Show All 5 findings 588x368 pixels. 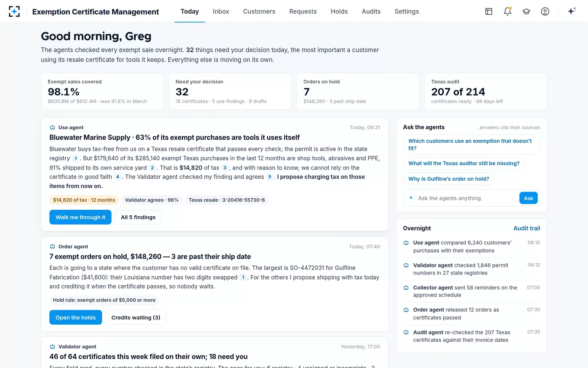[138, 217]
